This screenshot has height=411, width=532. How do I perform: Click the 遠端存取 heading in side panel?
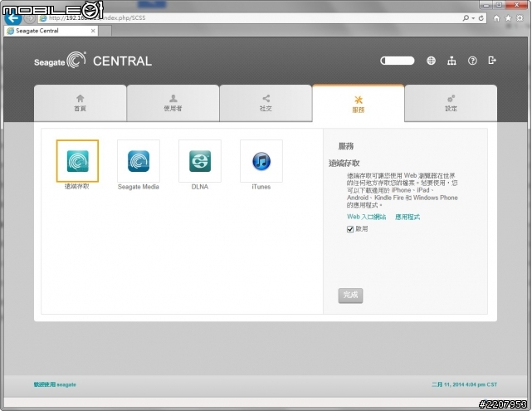pos(344,164)
